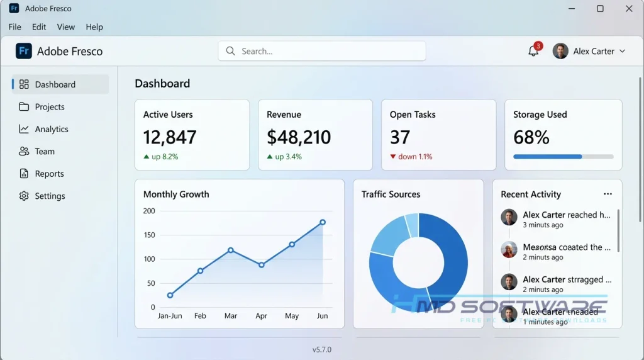Click the Open Tasks card

tap(438, 135)
